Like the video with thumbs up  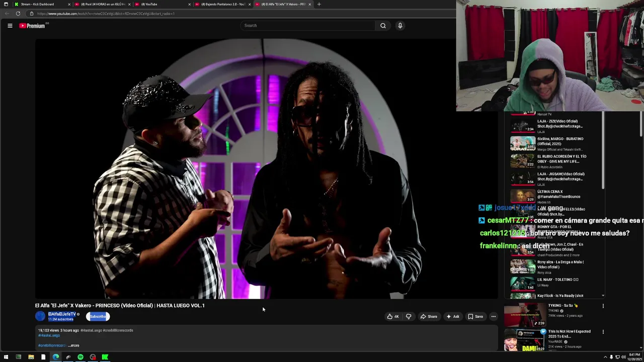pos(393,316)
